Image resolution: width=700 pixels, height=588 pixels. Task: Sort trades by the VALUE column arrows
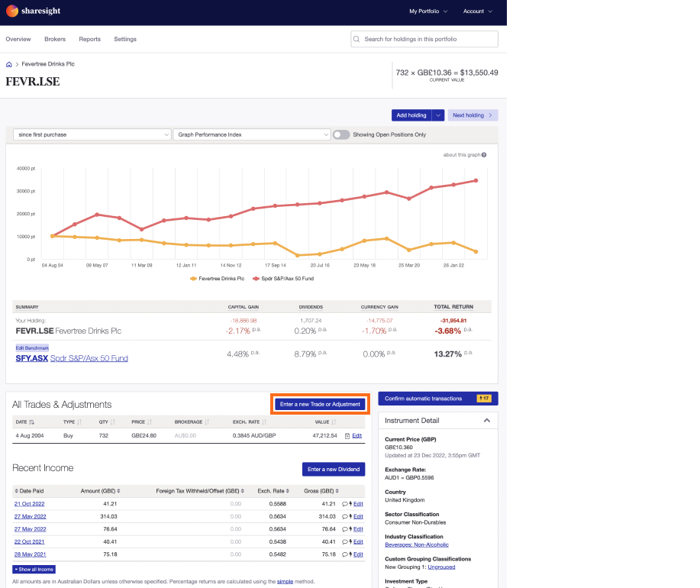tap(334, 422)
